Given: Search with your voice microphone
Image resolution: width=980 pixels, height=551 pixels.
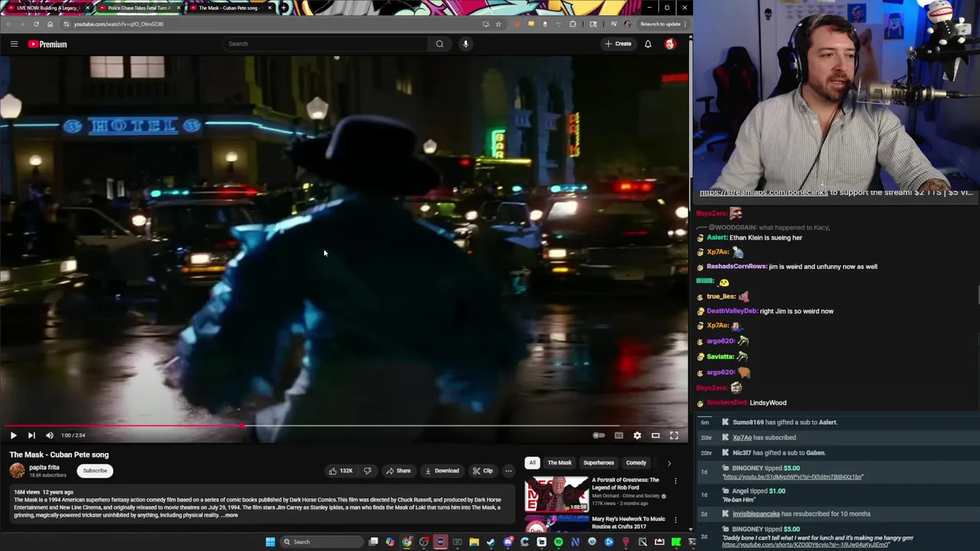Looking at the screenshot, I should pyautogui.click(x=465, y=44).
